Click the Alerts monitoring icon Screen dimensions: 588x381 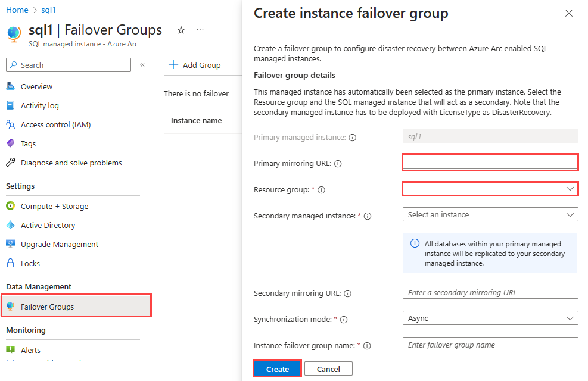11,349
